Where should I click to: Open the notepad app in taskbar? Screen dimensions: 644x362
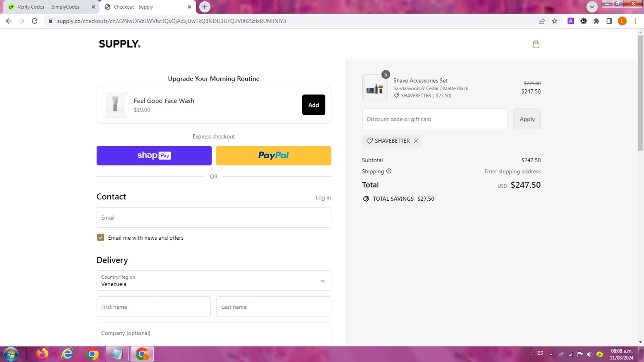coord(117,354)
